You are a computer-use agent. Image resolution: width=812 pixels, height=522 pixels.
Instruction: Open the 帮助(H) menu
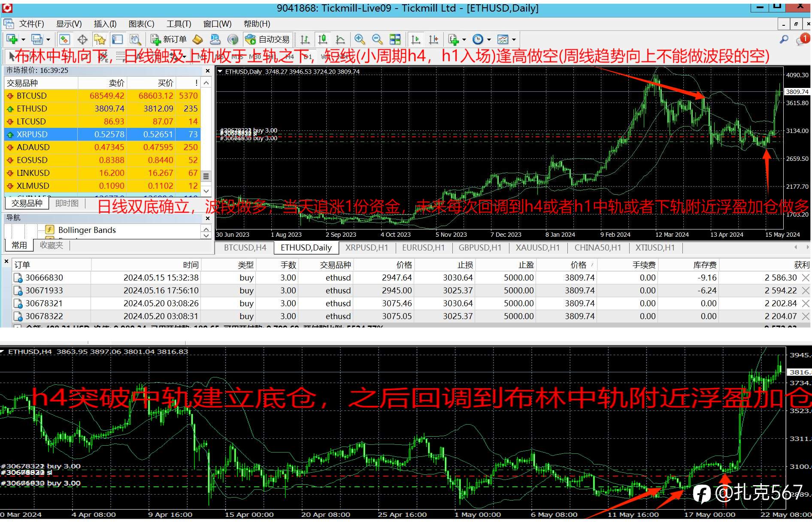[x=257, y=24]
